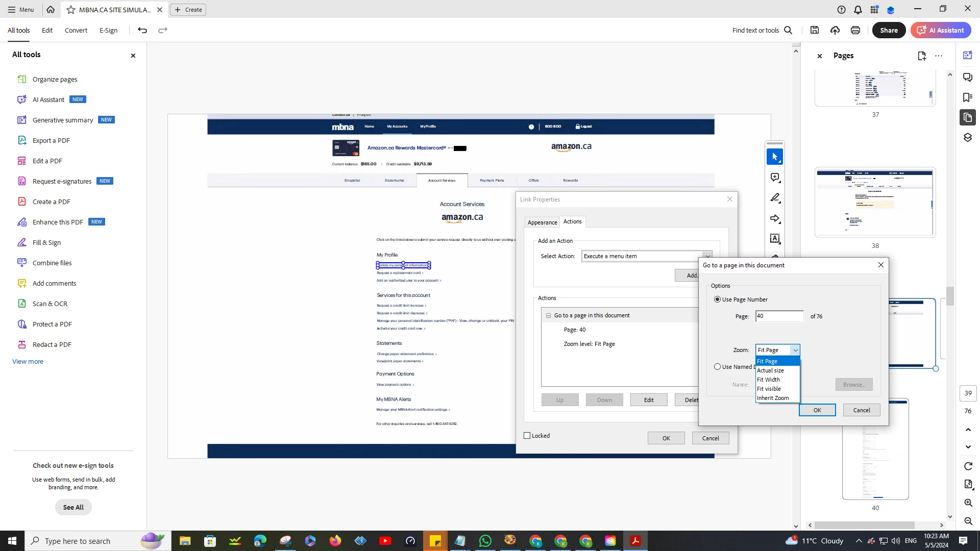Viewport: 980px width, 551px height.
Task: Select the arrow selection tool
Action: (774, 157)
